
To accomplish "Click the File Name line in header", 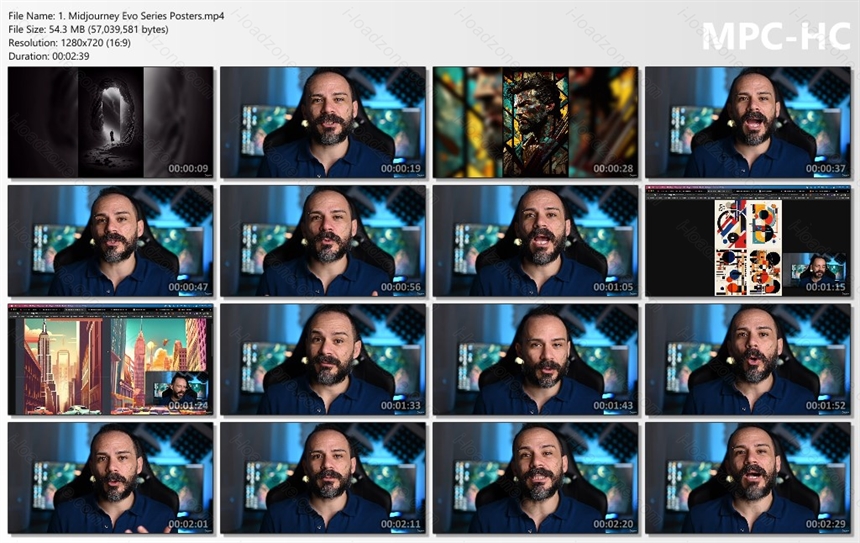I will (116, 16).
